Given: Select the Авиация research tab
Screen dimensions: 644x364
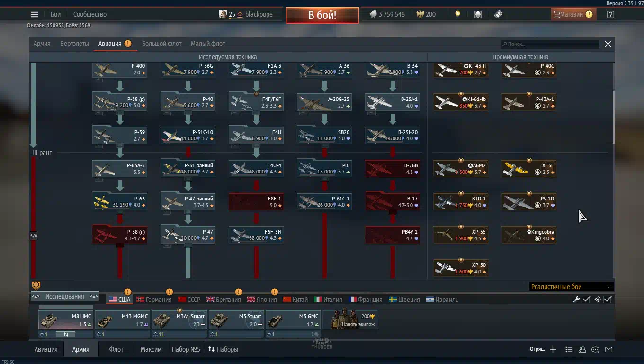Looking at the screenshot, I should coord(110,44).
